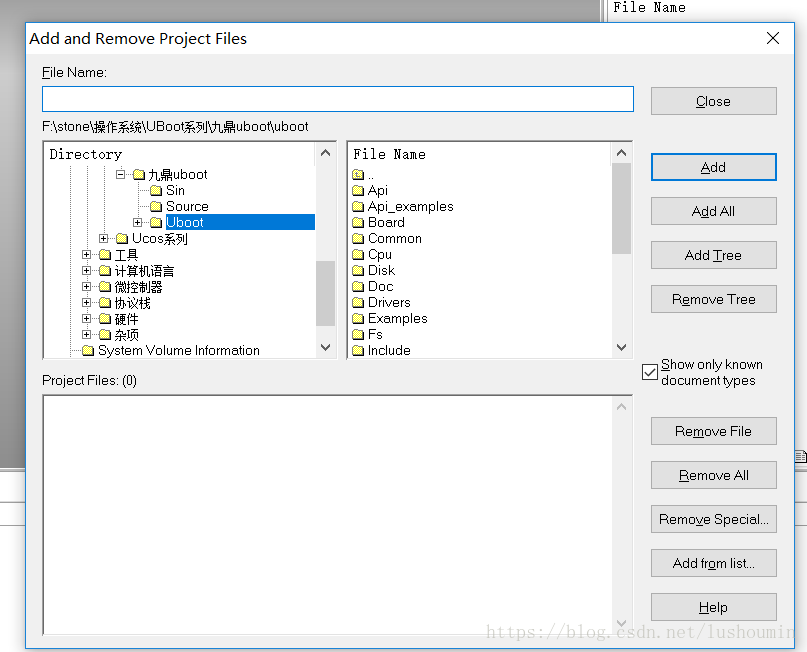Image resolution: width=807 pixels, height=652 pixels.
Task: Open the Remove Special dialog
Action: (x=713, y=519)
